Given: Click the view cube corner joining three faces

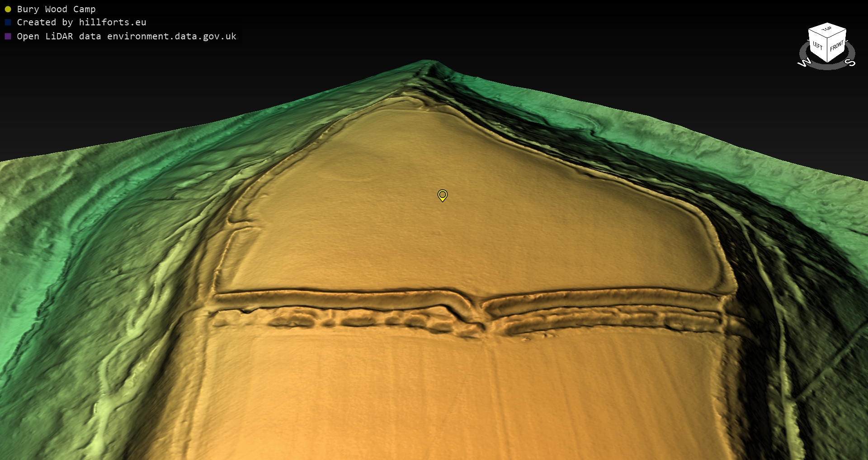Looking at the screenshot, I should click(828, 38).
